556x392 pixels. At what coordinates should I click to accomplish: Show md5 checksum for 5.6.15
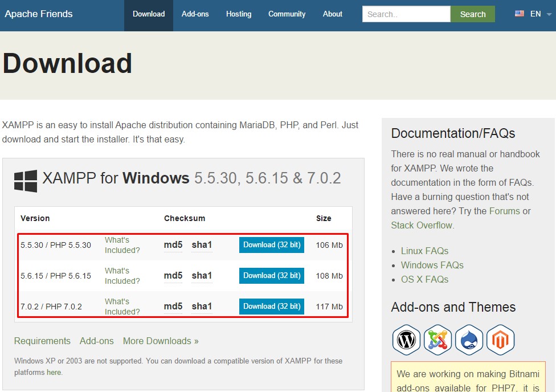[x=173, y=276]
